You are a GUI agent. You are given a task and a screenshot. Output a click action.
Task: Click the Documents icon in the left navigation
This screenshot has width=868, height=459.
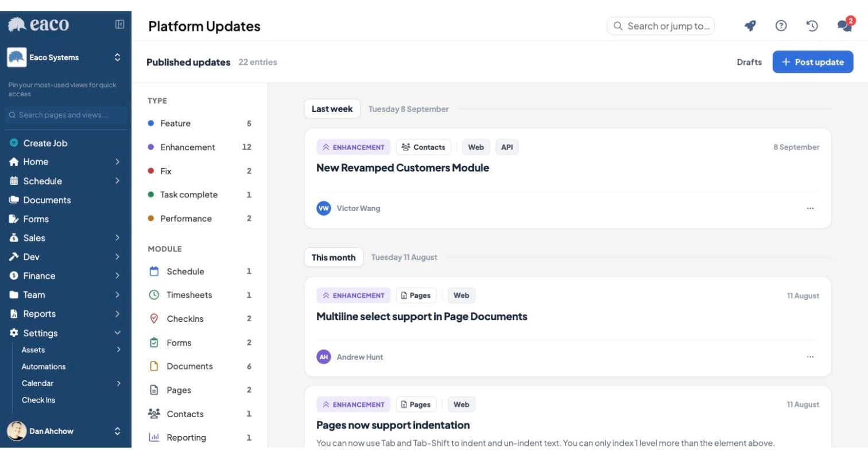(x=14, y=200)
